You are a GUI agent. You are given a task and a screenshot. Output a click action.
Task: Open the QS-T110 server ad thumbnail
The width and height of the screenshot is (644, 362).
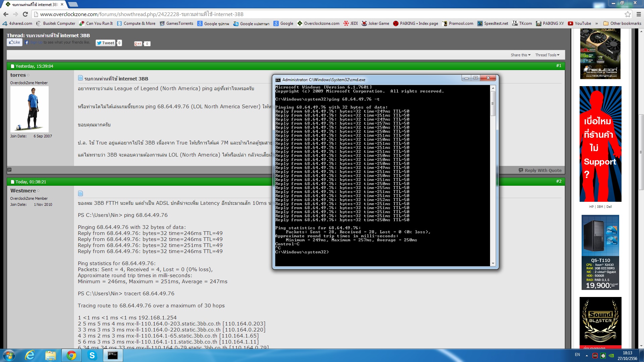point(600,252)
